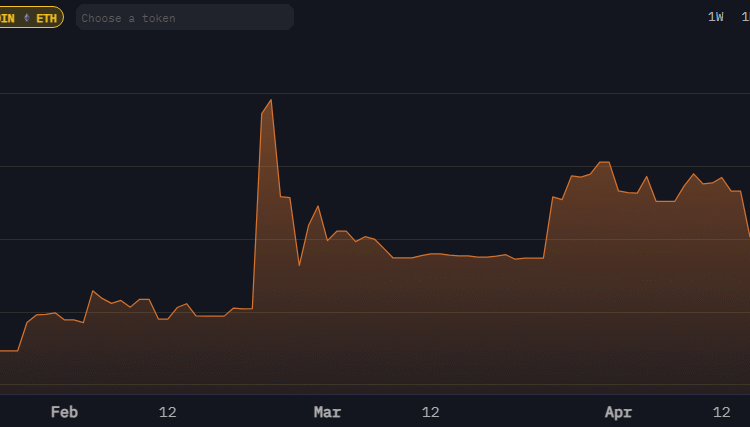Click the small bump peak in early February
The image size is (750, 427).
click(x=93, y=291)
